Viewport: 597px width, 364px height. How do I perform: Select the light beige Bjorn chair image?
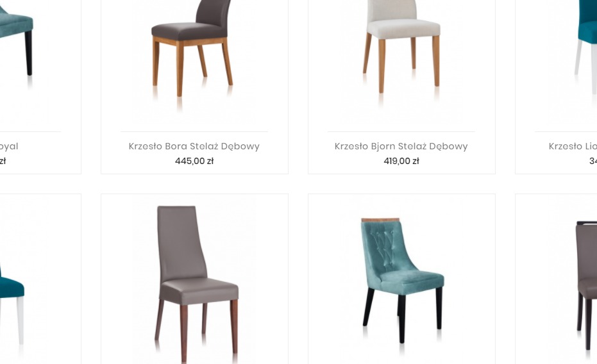click(x=402, y=49)
